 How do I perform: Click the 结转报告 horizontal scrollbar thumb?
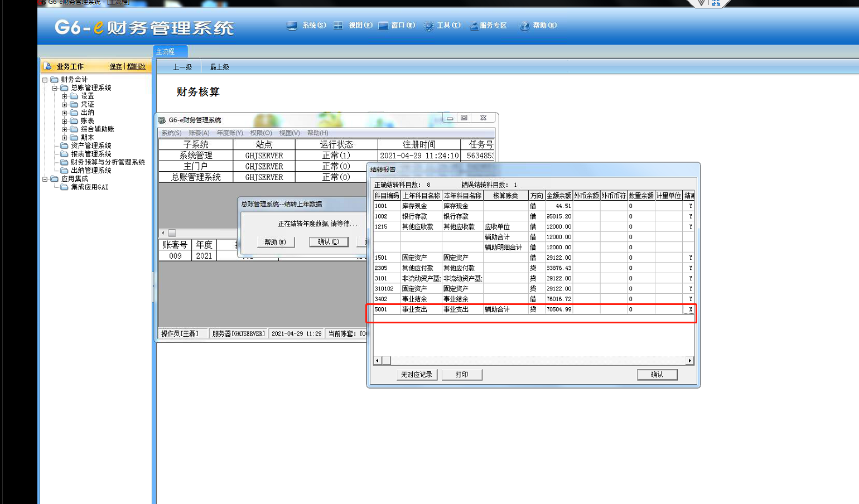(x=386, y=361)
